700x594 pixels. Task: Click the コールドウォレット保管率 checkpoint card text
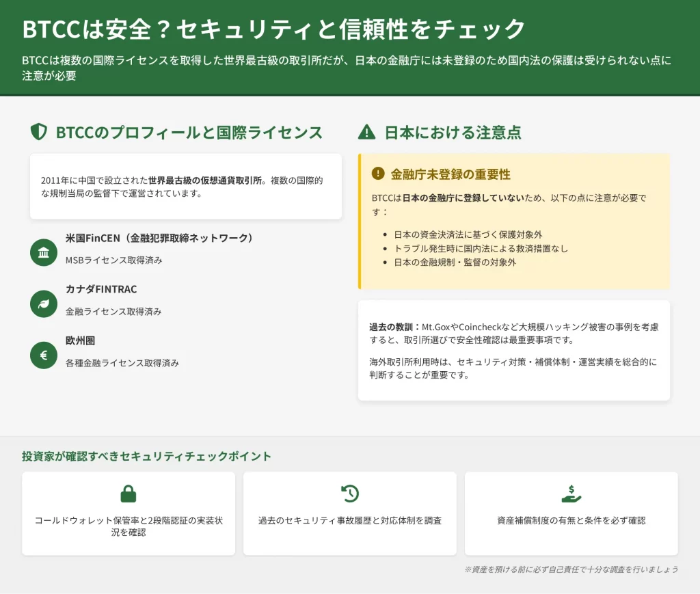coord(129,526)
